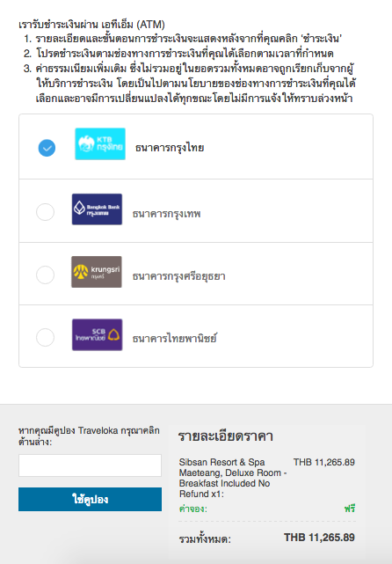This screenshot has height=564, width=392.
Task: Click the ATM payment heading เรารับชำระเงินผ่าน เอทีเอ็ม
Action: (x=91, y=25)
